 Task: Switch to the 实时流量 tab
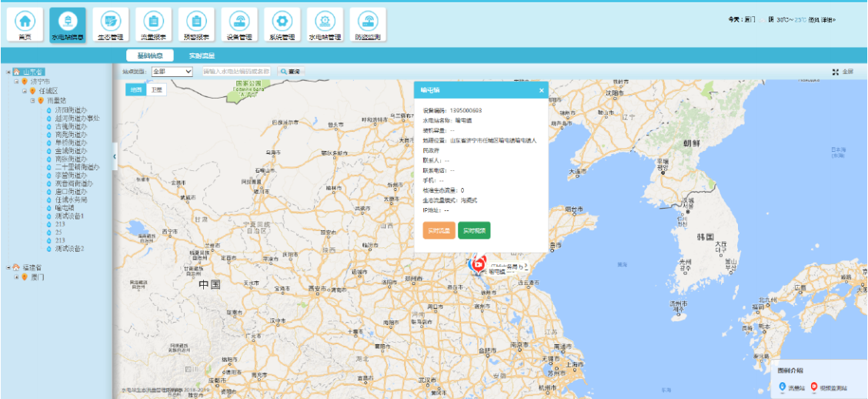(x=202, y=55)
